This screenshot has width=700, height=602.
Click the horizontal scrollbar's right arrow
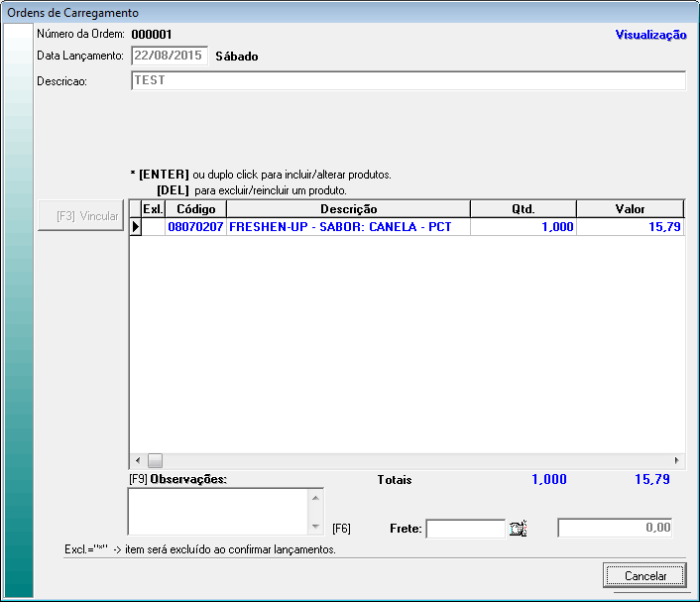(x=677, y=461)
